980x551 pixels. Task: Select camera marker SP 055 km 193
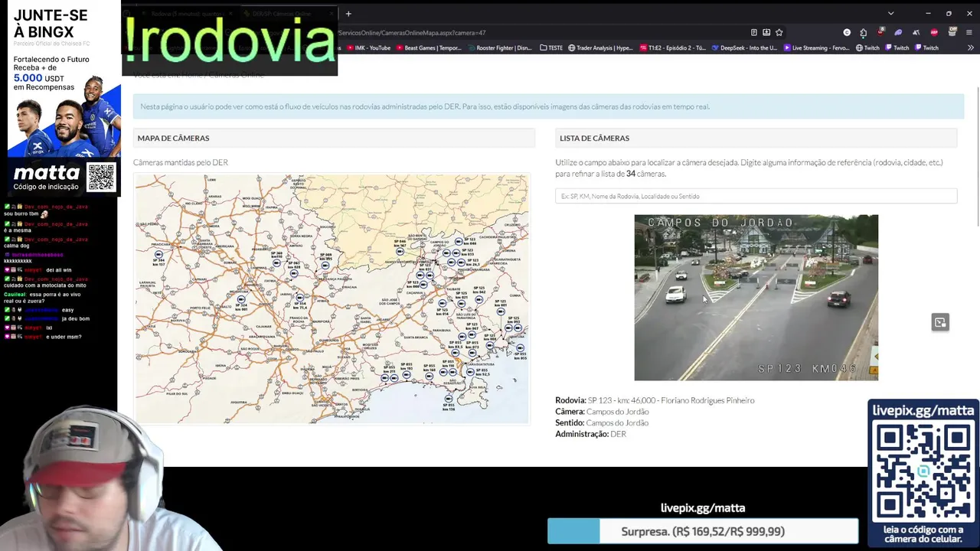pyautogui.click(x=407, y=374)
